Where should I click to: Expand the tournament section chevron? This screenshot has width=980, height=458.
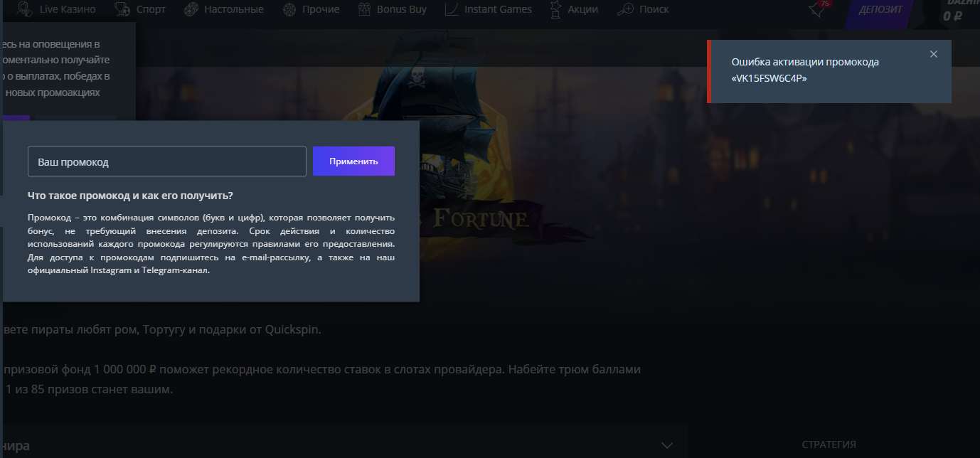tap(666, 445)
